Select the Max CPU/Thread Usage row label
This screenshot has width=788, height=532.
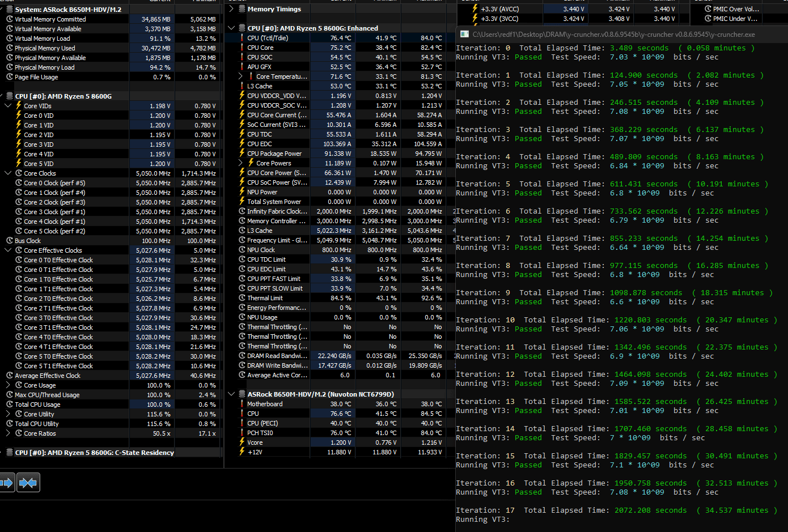[x=47, y=395]
